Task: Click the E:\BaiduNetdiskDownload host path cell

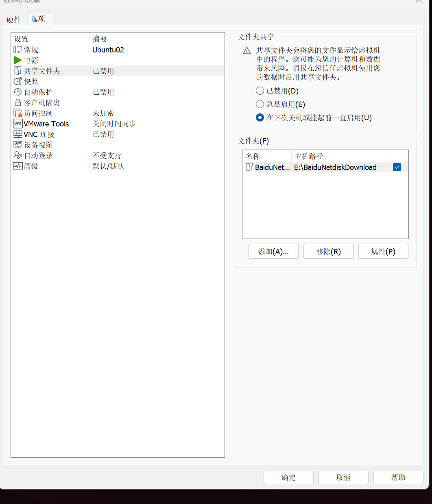Action: click(335, 167)
